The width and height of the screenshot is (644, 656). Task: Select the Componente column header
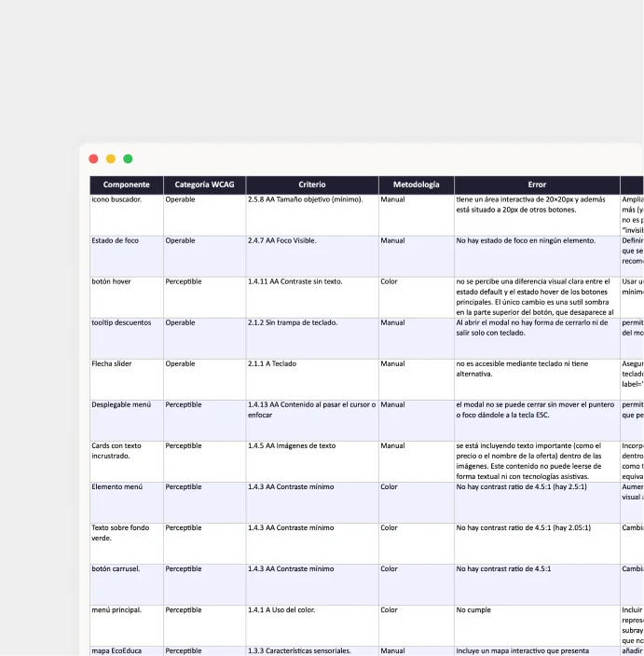[127, 184]
